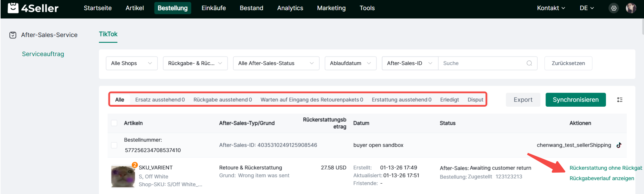Open the settings gear icon
644x194 pixels.
[614, 8]
